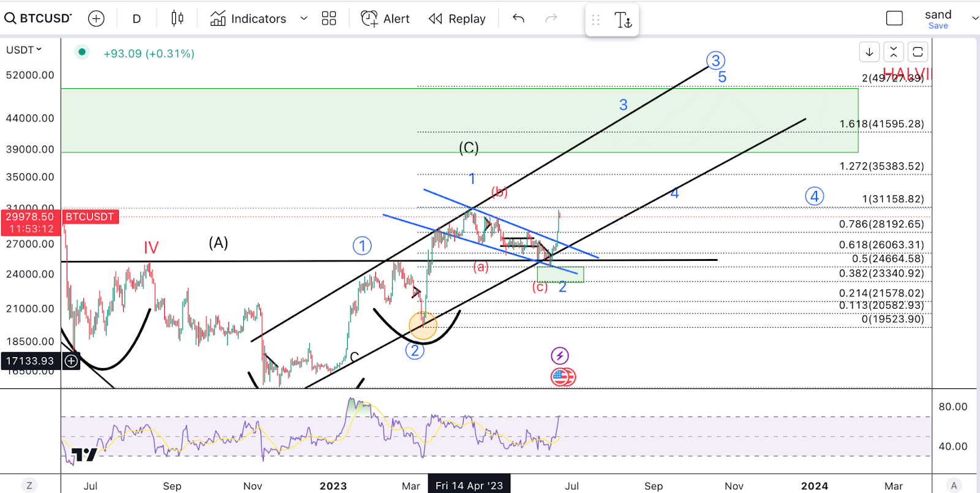980x493 pixels.
Task: Open the layout selection square icon
Action: coord(894,18)
